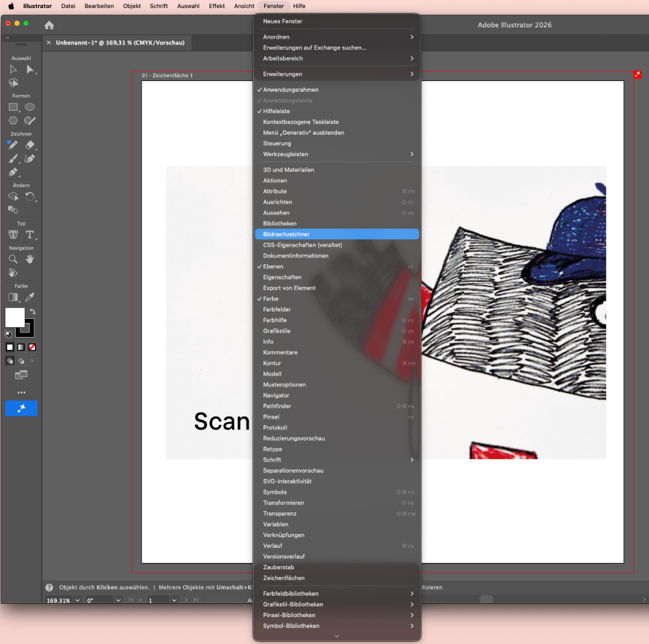Expand the Werkzeugleisten submenu
649x644 pixels.
pos(337,154)
